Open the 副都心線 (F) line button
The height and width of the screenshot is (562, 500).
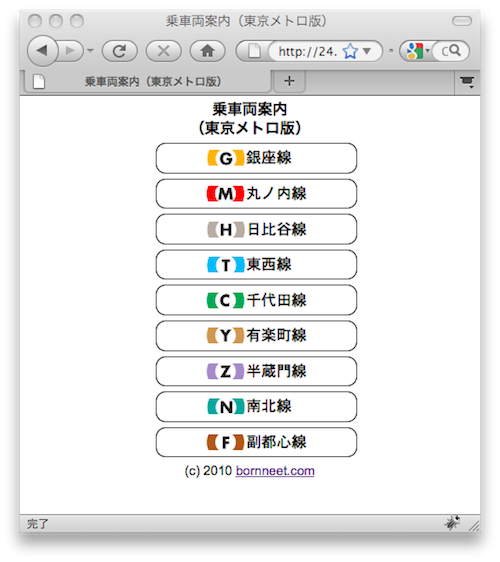tap(256, 442)
